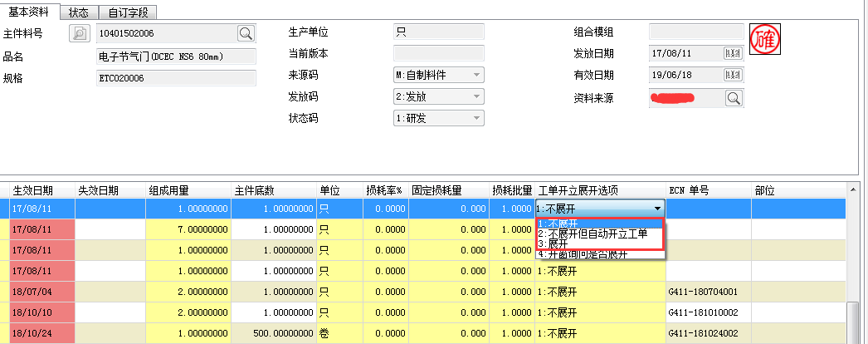Click the 生产单位 field
868x344 pixels.
(438, 32)
